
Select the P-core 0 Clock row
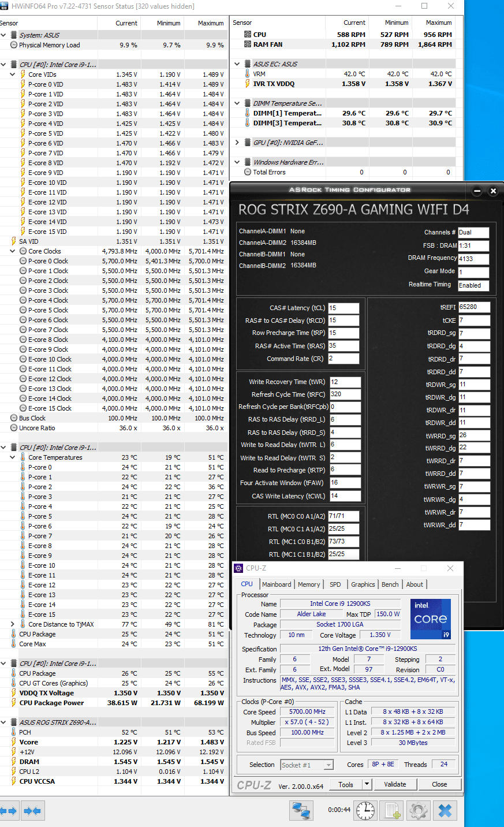click(113, 261)
